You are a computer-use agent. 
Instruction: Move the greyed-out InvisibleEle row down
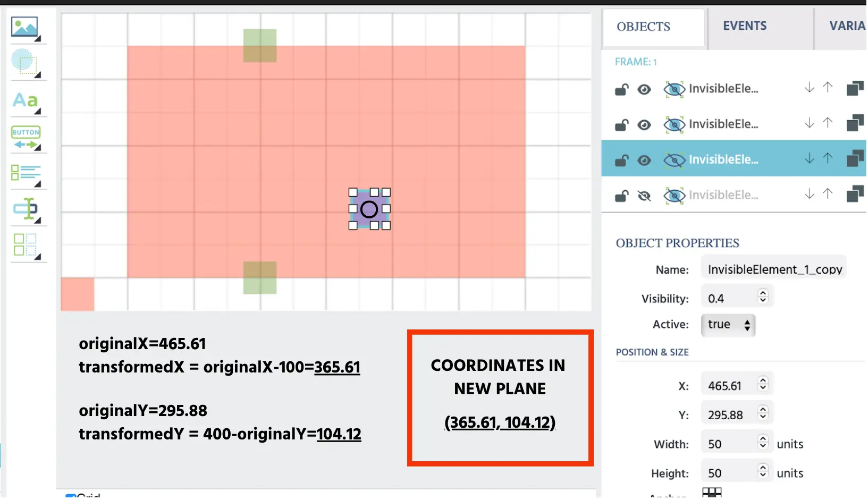click(x=809, y=194)
